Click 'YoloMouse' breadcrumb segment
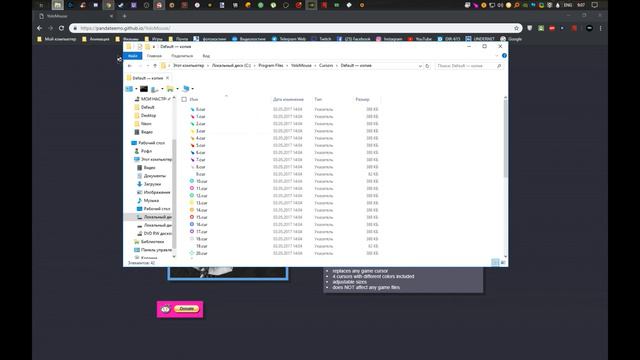This screenshot has height=360, width=640. pos(301,65)
